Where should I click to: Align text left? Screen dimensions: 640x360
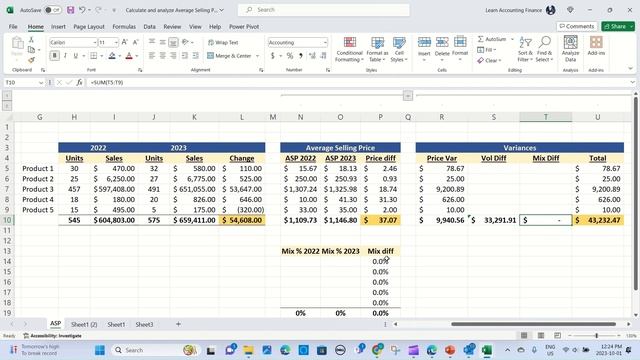click(152, 56)
